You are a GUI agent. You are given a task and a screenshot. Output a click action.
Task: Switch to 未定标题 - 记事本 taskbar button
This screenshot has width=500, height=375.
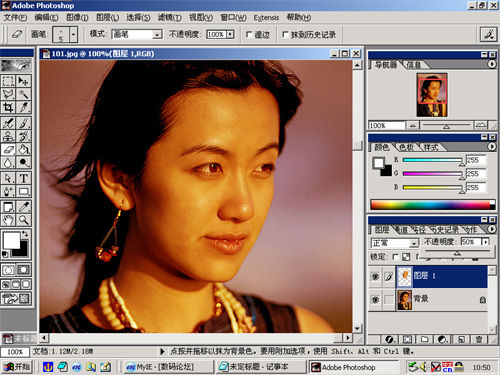(261, 367)
